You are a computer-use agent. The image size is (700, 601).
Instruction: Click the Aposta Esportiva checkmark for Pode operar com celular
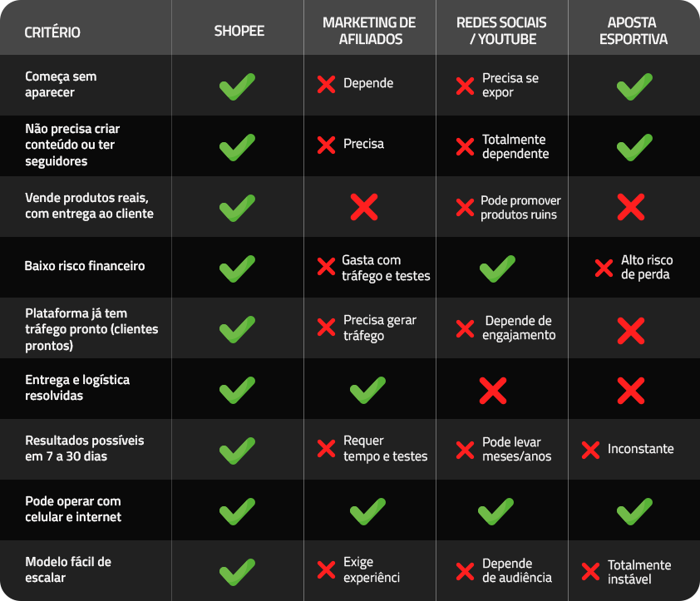[634, 511]
